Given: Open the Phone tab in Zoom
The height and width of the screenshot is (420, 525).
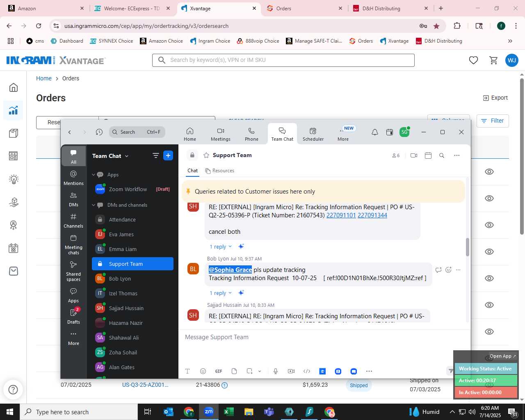Looking at the screenshot, I should [x=251, y=134].
